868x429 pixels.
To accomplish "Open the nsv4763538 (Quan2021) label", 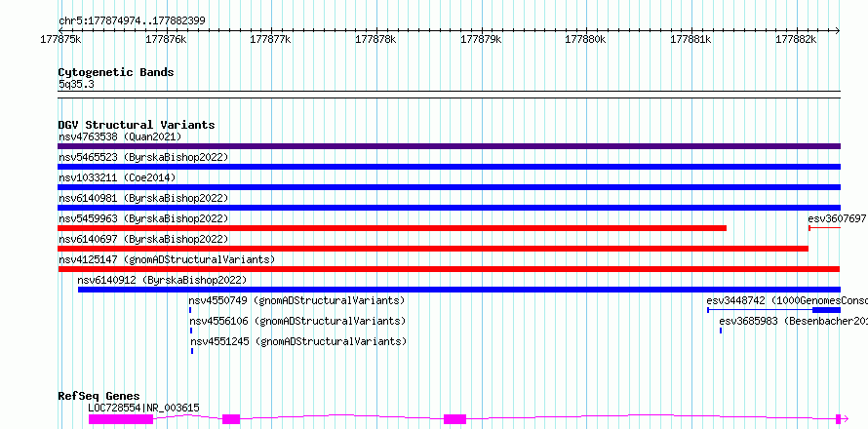I will (120, 136).
